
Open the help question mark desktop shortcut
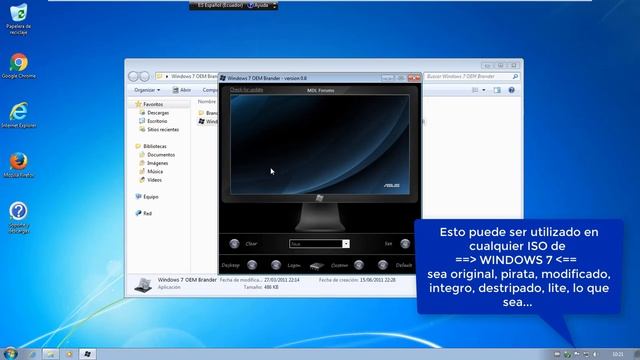point(18,218)
